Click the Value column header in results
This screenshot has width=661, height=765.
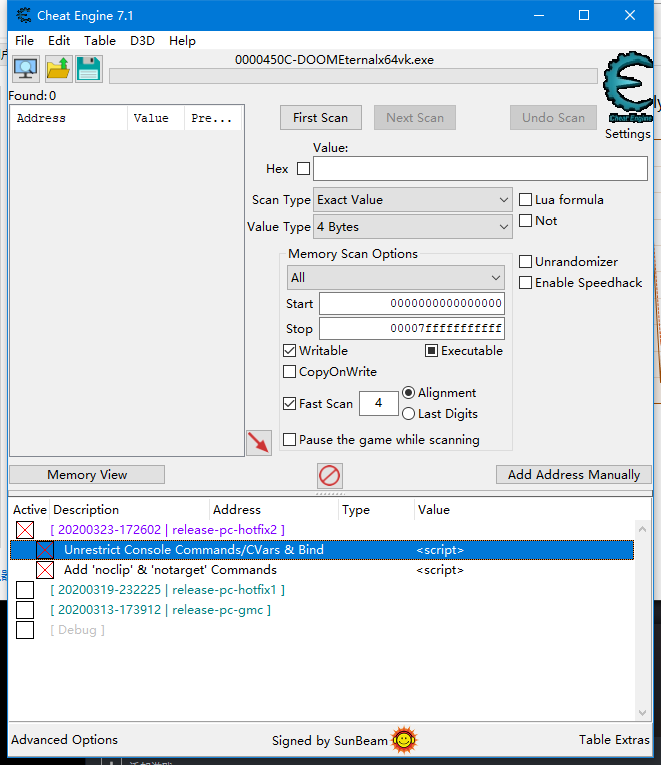[156, 118]
